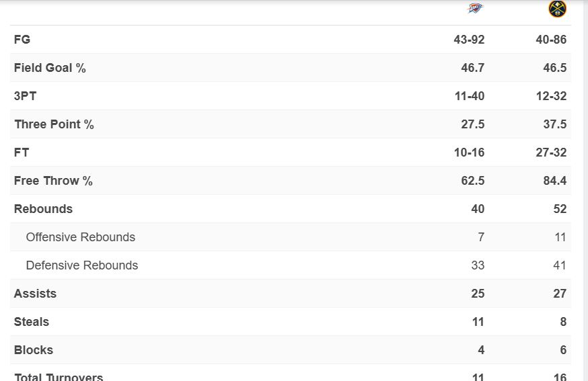Click the Thunder's 43-92 field goal value

(469, 40)
